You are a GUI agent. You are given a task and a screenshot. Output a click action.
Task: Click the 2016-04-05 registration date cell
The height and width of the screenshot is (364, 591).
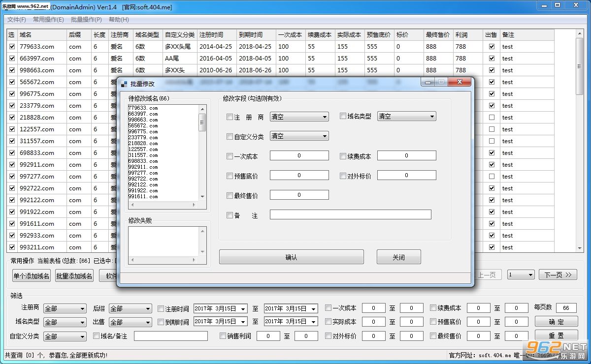tap(217, 59)
